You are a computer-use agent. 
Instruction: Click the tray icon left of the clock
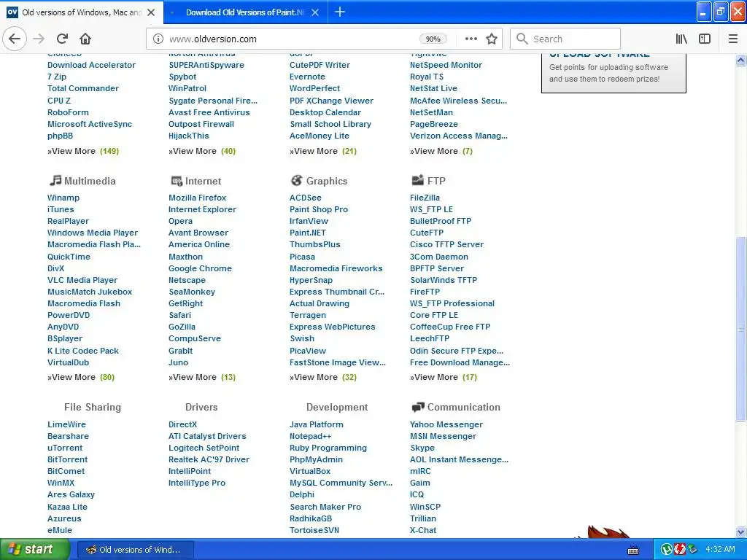(x=692, y=550)
